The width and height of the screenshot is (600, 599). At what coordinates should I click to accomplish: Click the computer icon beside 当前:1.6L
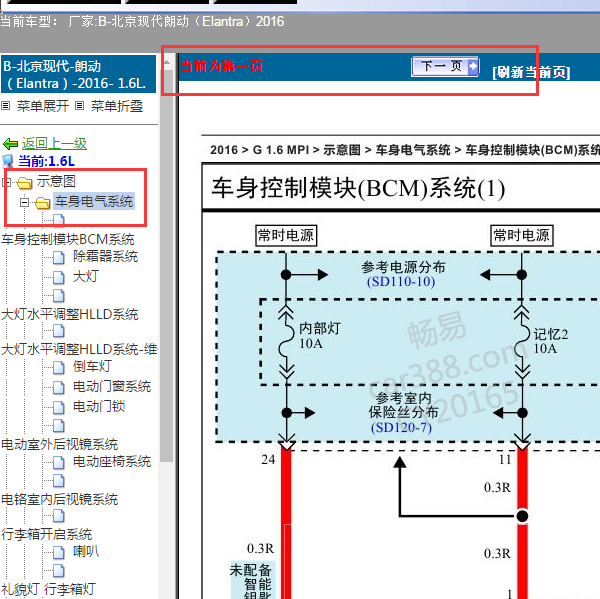8,161
